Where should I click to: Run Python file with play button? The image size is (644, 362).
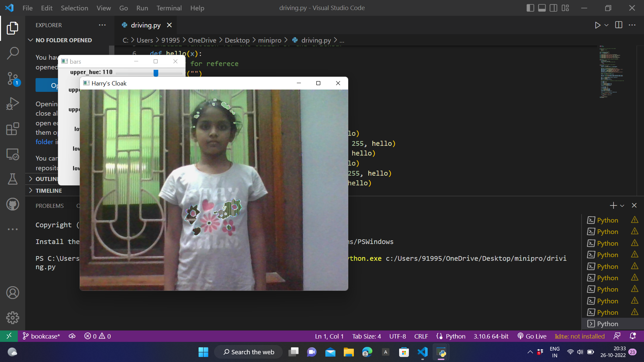pos(597,25)
